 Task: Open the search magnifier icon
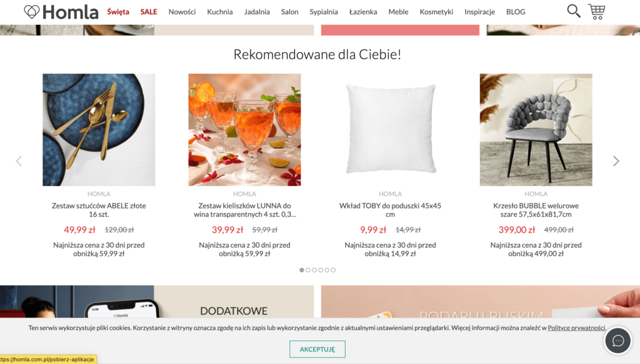point(574,11)
